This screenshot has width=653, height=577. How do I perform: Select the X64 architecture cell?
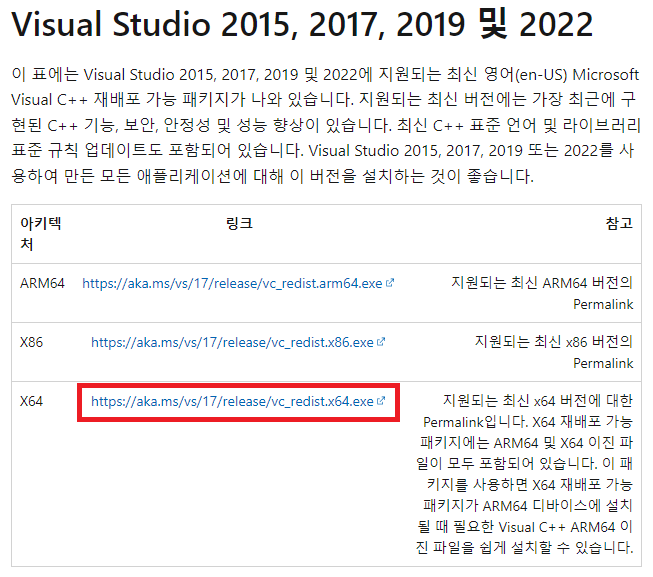(x=31, y=401)
